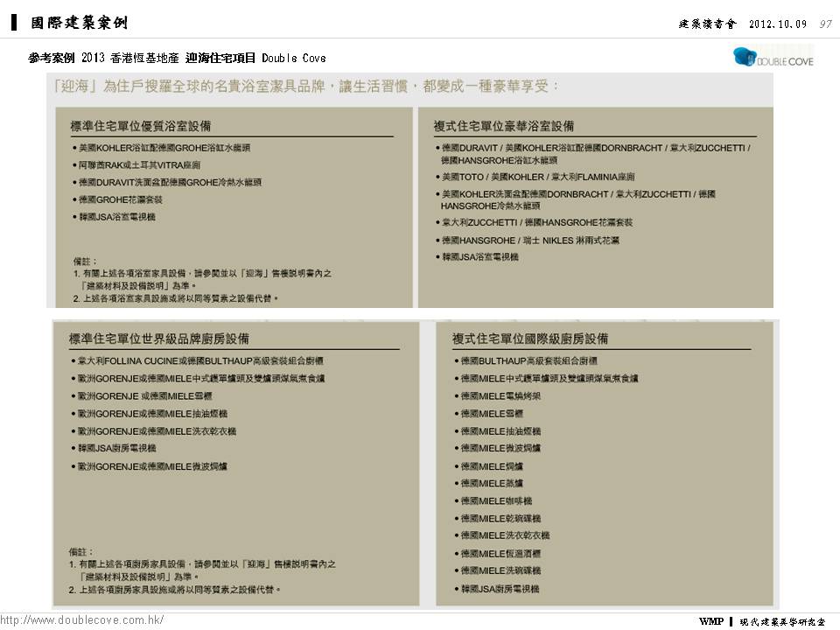
Task: Select the 標準住宅單位世界級品牌廚房設備 heading
Action: click(x=158, y=339)
